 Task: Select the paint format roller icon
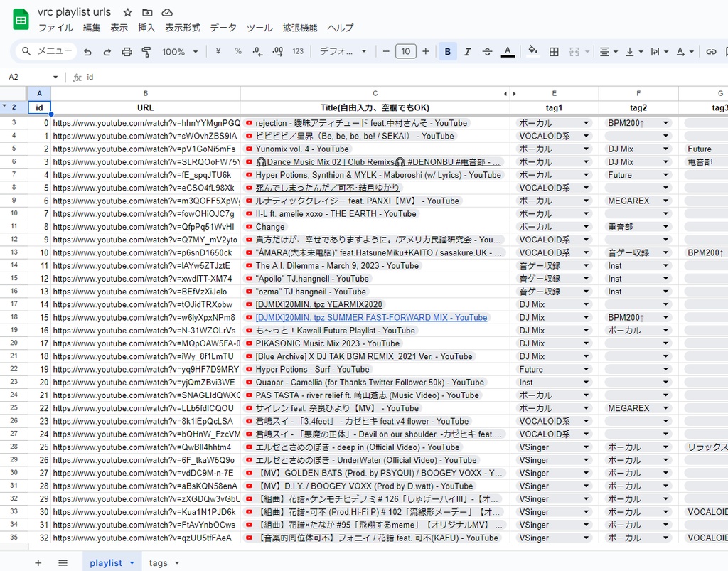click(x=146, y=51)
